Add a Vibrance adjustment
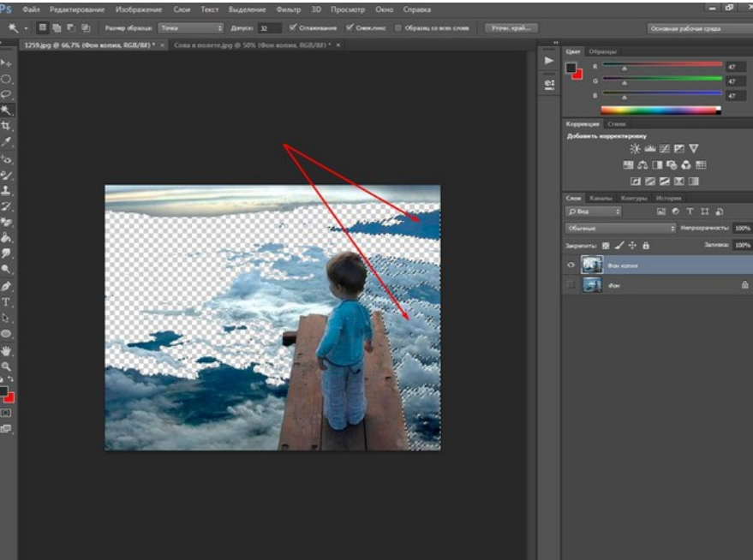The height and width of the screenshot is (560, 753). click(x=693, y=149)
